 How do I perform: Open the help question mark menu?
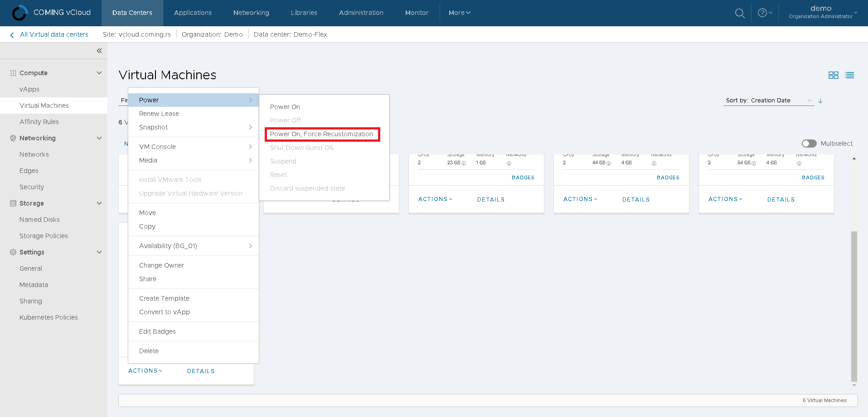coord(764,13)
